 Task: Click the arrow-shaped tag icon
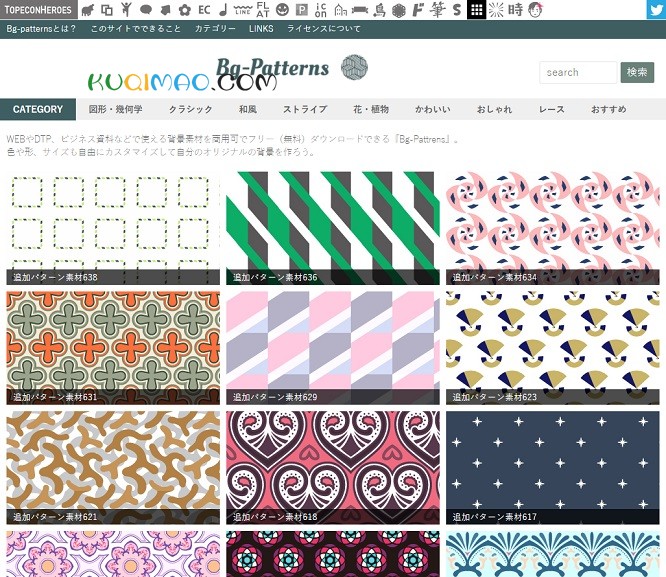coord(166,10)
